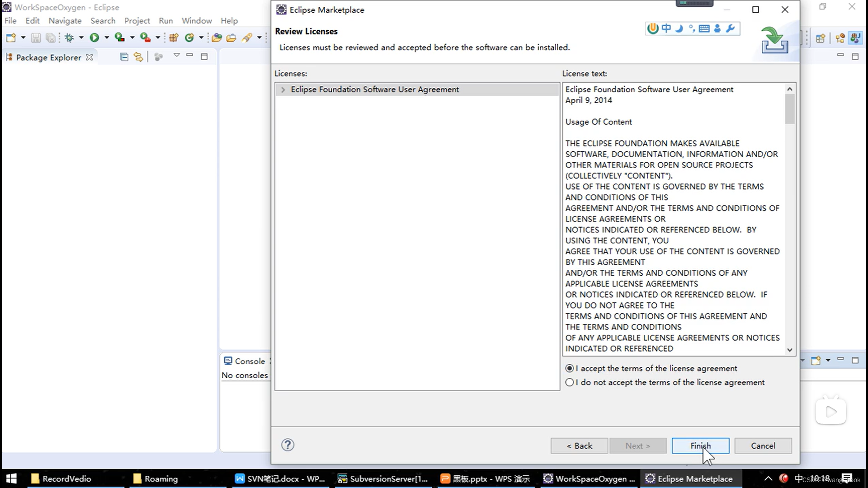
Task: Open the Coverage dropdown arrow
Action: pyautogui.click(x=132, y=38)
